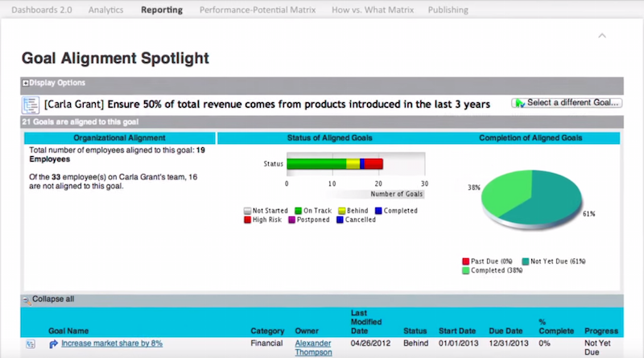Viewport: 644px width, 358px height.
Task: Click the icon inside Select a different Goal button
Action: point(520,103)
